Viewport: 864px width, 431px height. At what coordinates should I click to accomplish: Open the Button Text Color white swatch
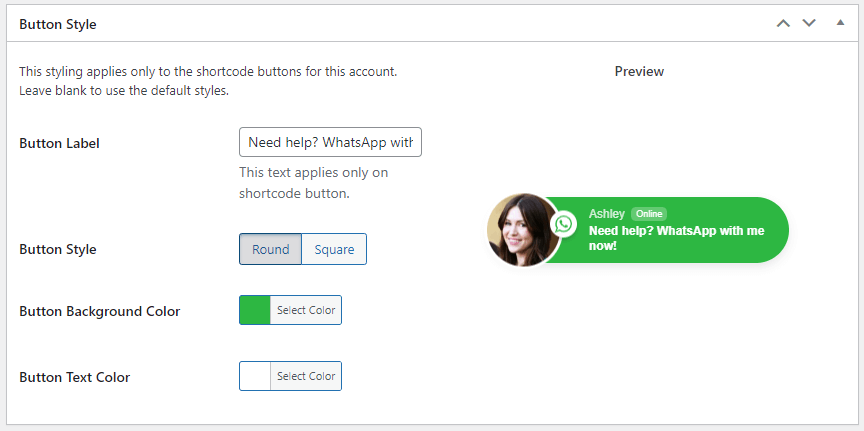[255, 376]
